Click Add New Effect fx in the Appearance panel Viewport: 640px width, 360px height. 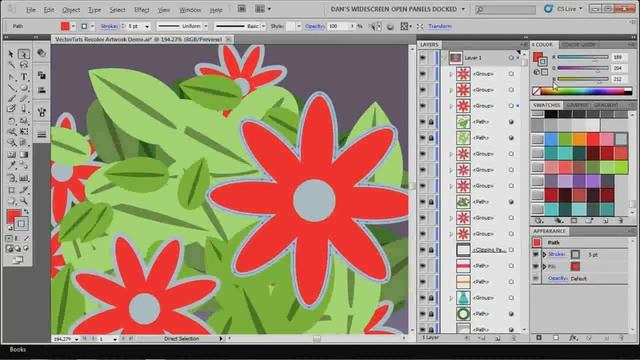[573, 338]
